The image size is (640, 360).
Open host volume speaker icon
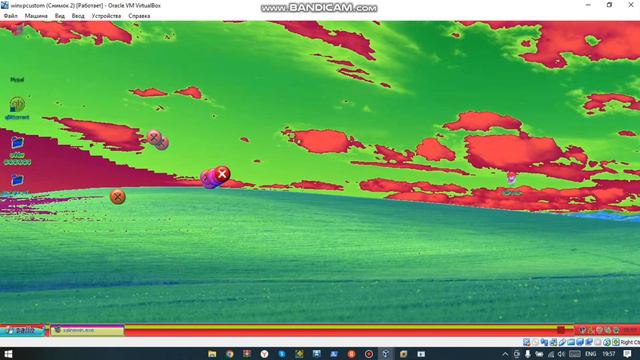pyautogui.click(x=561, y=354)
